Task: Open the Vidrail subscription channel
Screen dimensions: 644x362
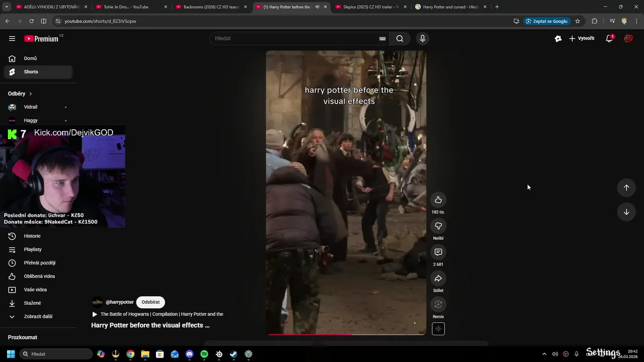Action: 38,107
